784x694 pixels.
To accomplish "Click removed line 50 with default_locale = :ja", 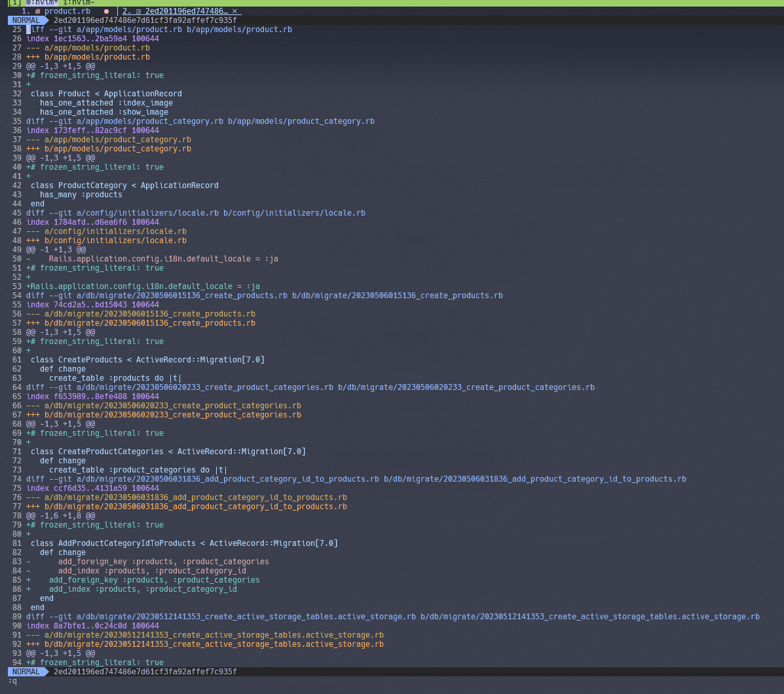I will coord(152,259).
